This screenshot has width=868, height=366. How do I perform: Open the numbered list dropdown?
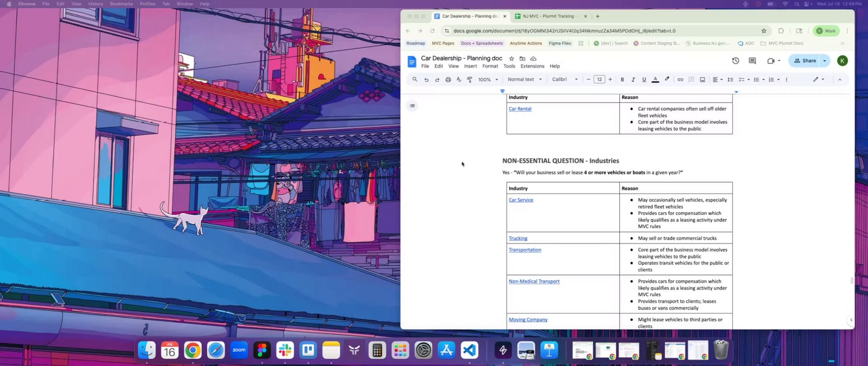tap(774, 79)
